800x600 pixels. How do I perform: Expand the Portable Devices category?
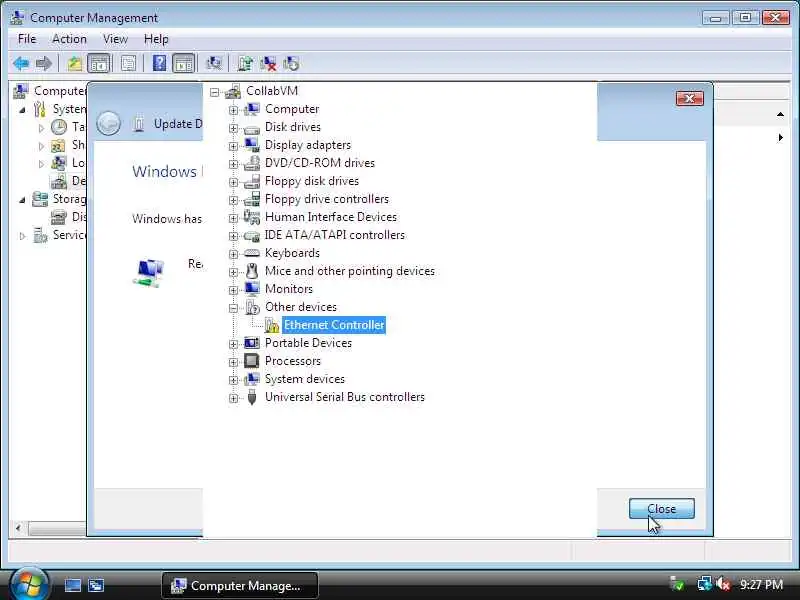tap(234, 344)
